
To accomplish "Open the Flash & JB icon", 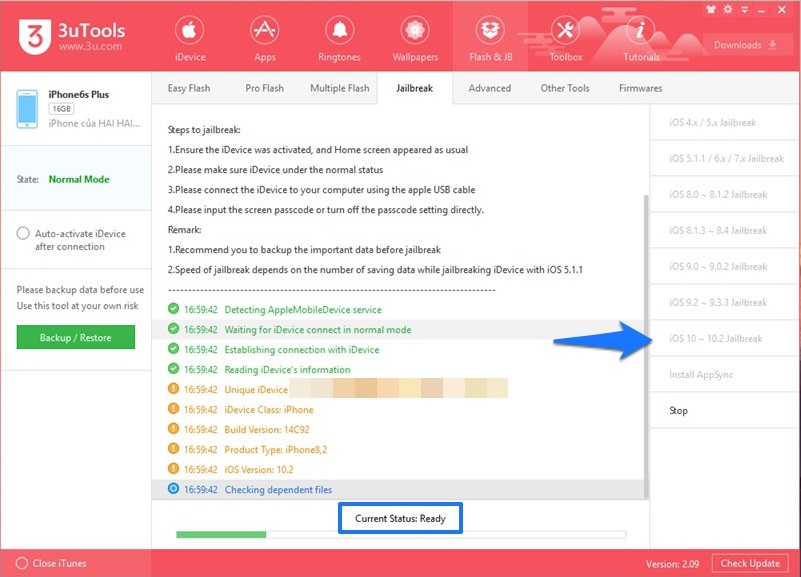I will (490, 30).
